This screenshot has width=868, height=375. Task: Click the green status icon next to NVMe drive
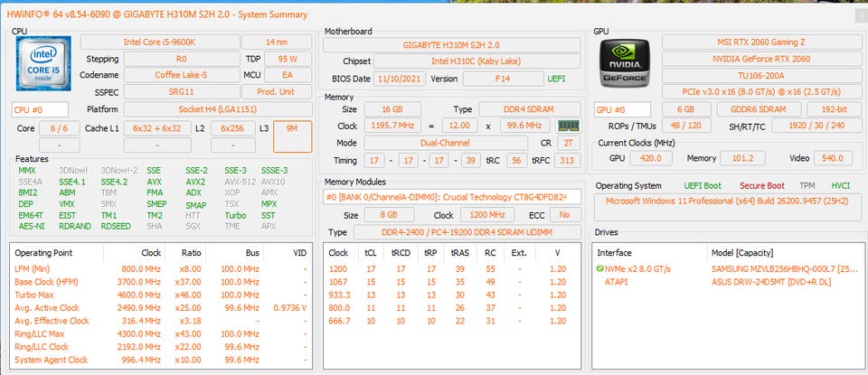coord(600,268)
